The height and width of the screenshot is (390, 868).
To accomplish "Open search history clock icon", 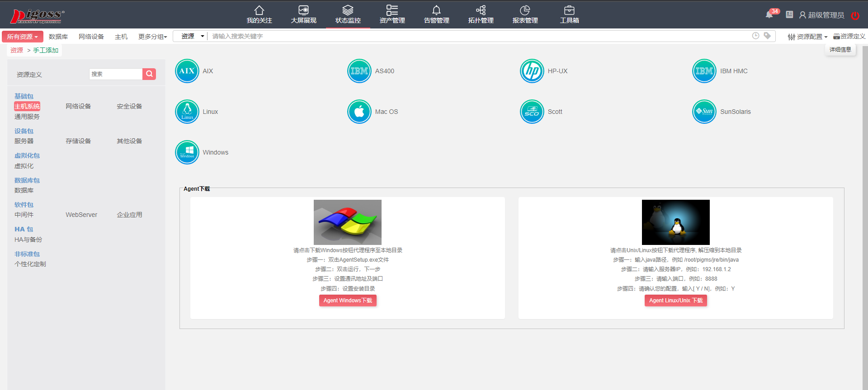I will coord(755,36).
